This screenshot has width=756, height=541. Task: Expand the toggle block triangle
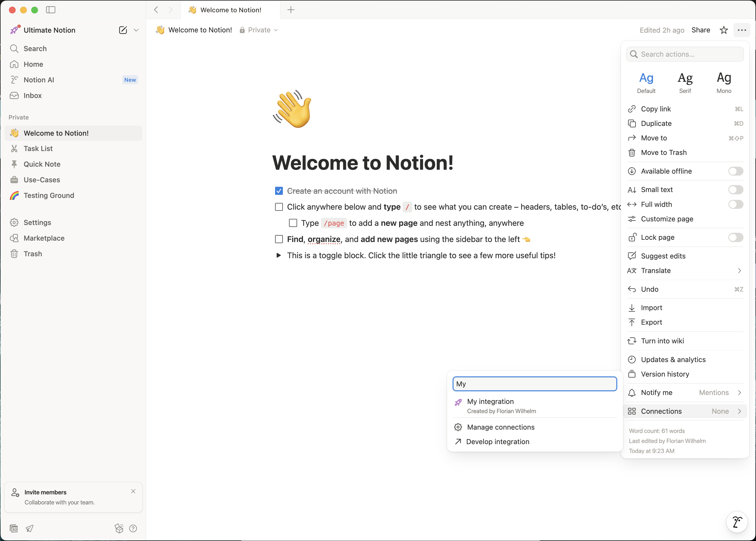pyautogui.click(x=279, y=255)
